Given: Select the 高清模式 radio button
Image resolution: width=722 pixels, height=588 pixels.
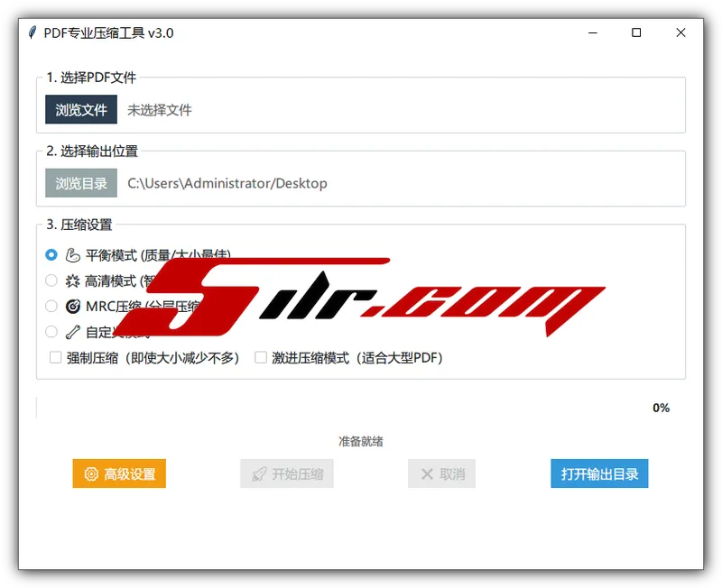Looking at the screenshot, I should tap(51, 280).
